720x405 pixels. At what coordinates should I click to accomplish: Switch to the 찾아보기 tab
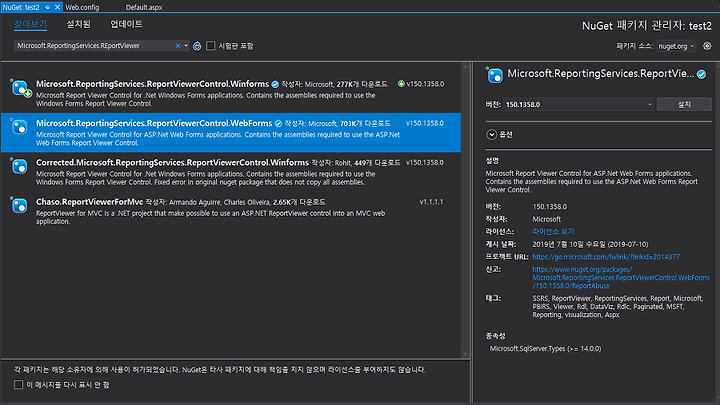click(30, 24)
